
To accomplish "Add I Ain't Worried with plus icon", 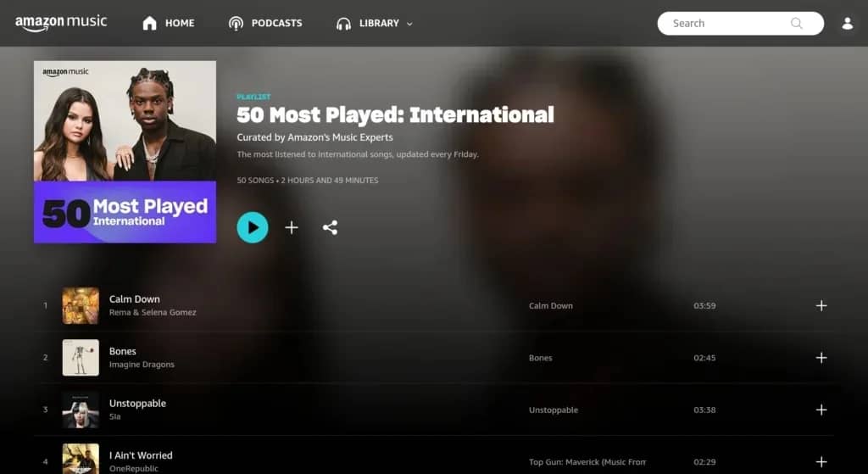I will pyautogui.click(x=821, y=462).
